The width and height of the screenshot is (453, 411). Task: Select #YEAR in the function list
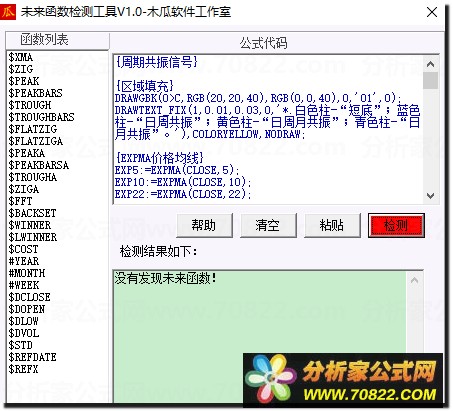[24, 261]
